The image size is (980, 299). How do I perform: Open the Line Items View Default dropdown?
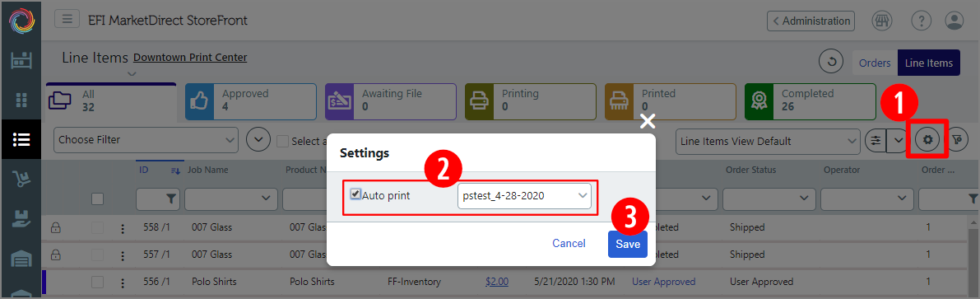pos(769,141)
